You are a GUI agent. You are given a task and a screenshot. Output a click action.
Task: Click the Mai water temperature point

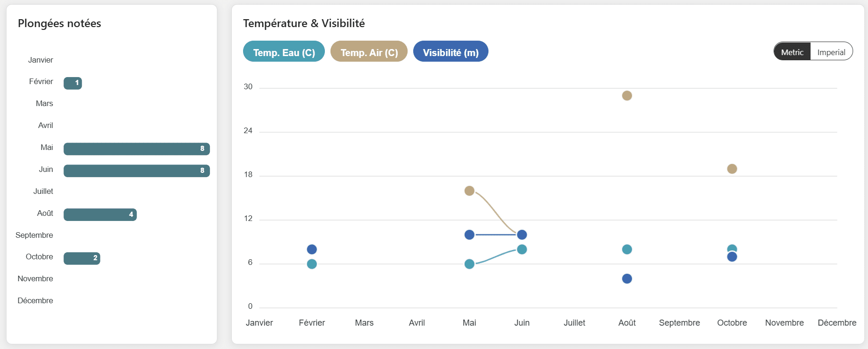(469, 264)
